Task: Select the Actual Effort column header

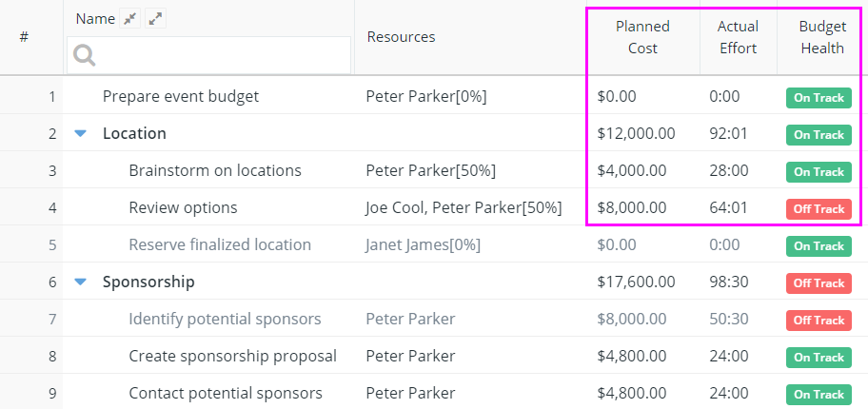Action: 738,37
